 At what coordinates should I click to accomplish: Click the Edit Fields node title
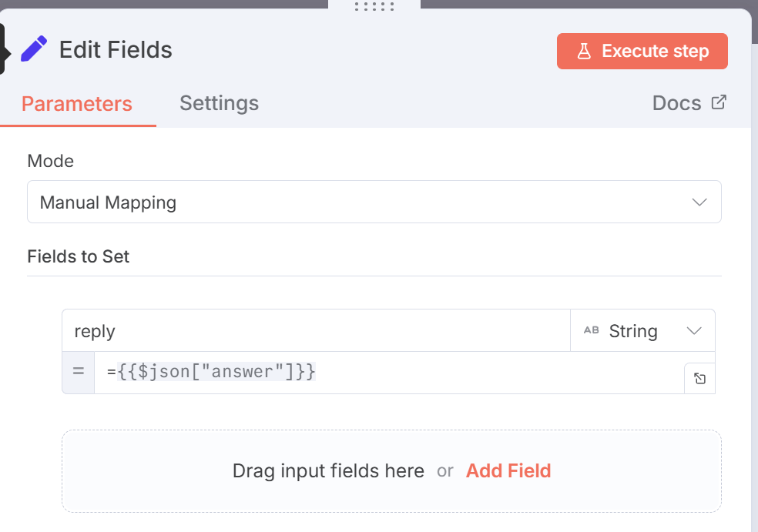(116, 50)
